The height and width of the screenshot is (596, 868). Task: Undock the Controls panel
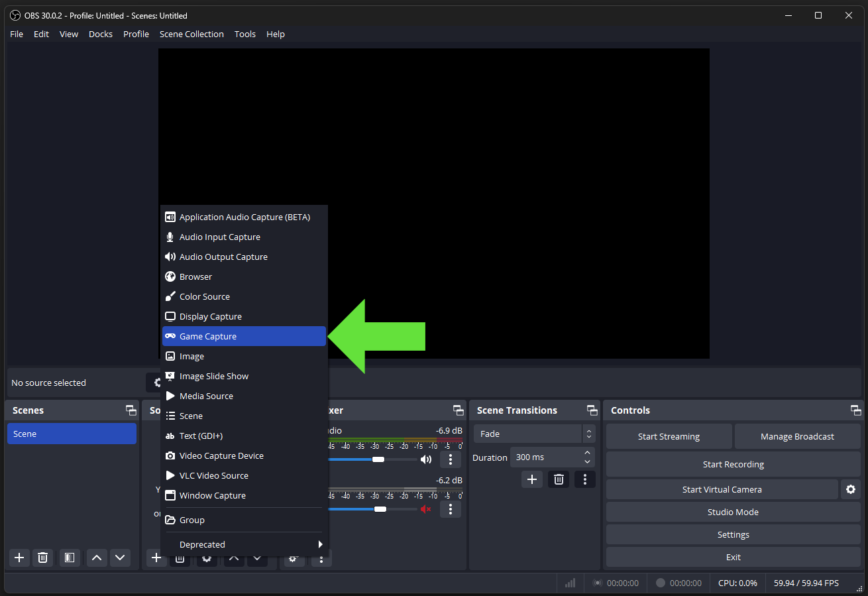click(855, 410)
